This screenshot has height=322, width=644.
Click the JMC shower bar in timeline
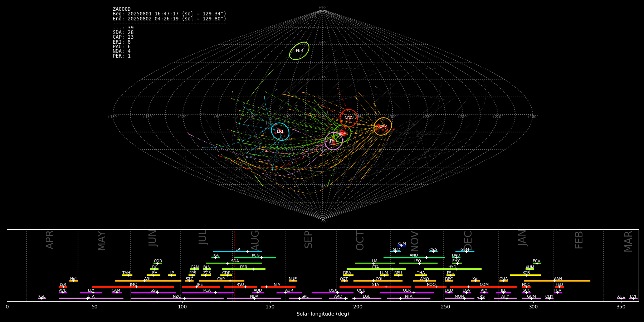(133, 287)
